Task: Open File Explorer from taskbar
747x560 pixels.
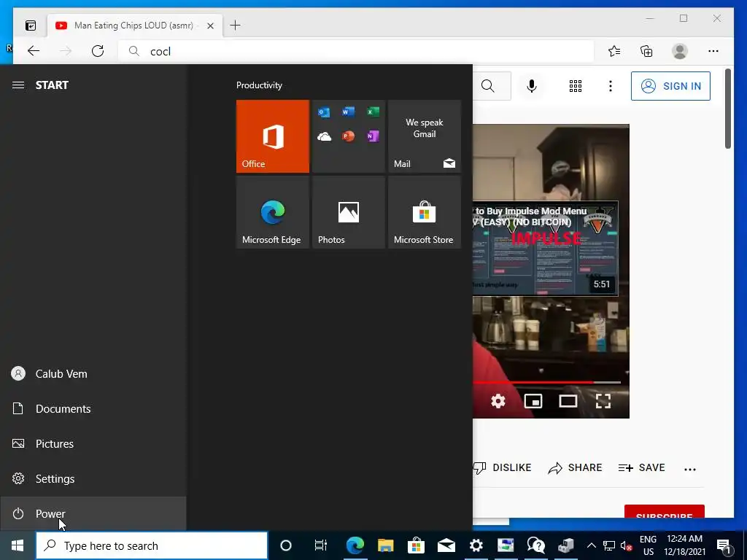Action: pyautogui.click(x=385, y=545)
